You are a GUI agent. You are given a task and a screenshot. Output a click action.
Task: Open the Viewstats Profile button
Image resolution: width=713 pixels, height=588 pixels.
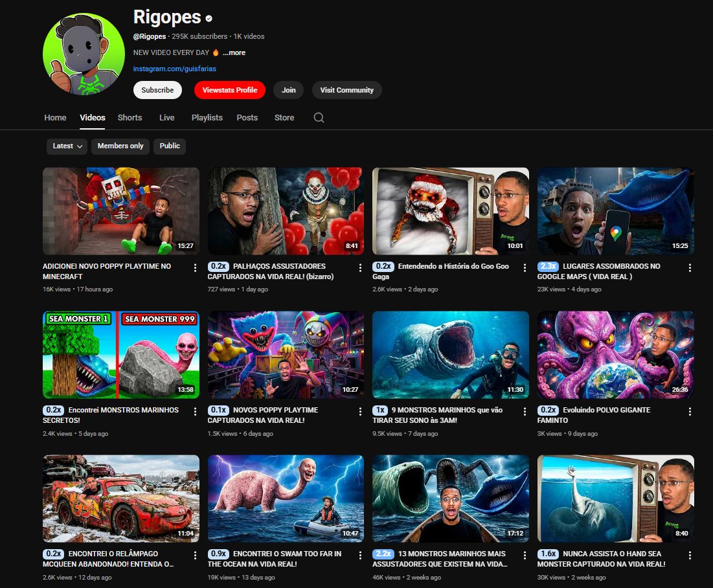point(230,90)
